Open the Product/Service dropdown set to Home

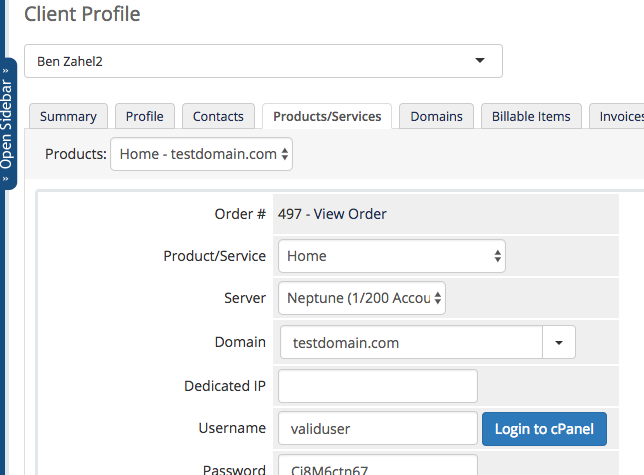tap(392, 256)
